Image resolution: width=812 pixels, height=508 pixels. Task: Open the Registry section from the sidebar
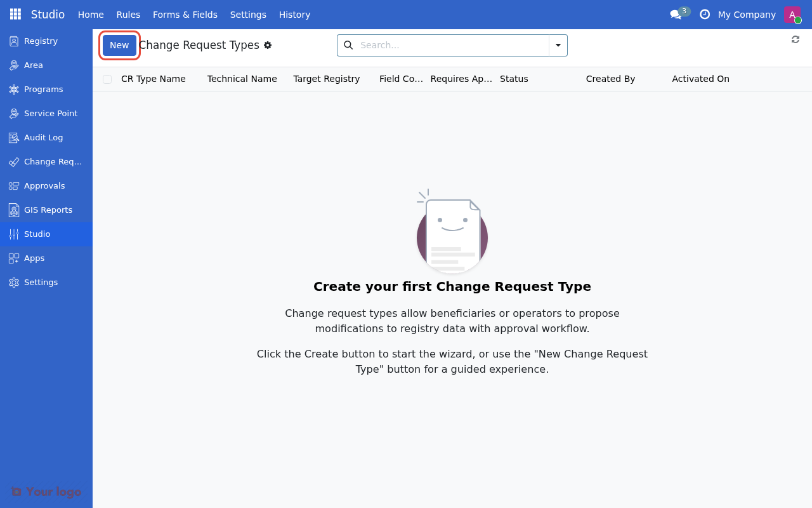tap(39, 41)
